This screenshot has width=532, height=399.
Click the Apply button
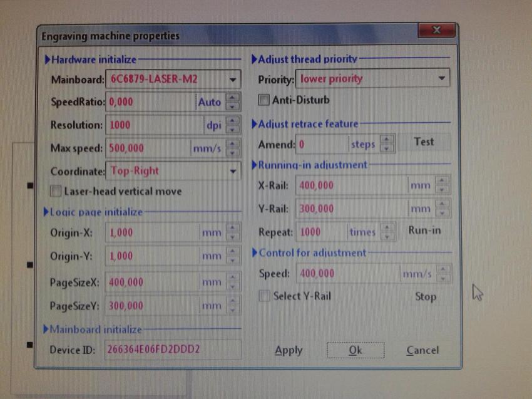[289, 350]
